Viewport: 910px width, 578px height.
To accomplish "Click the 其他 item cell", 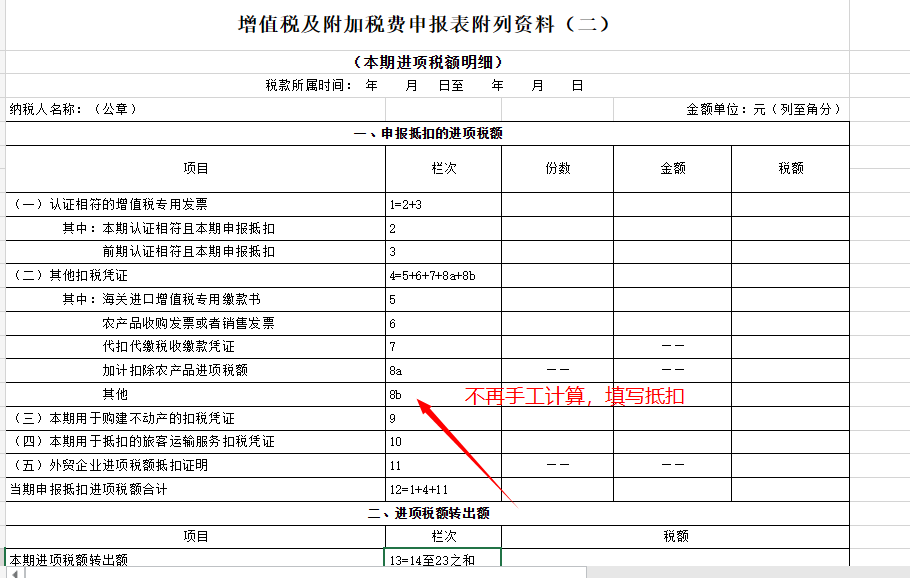I will [x=196, y=395].
